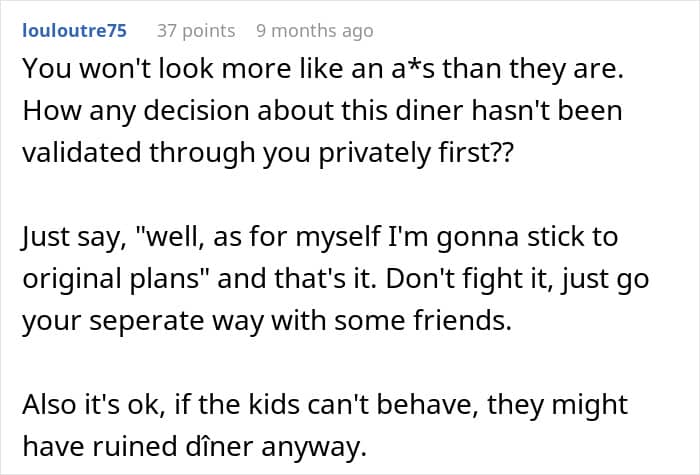Open the 9 months ago timestamp permalink

(315, 31)
